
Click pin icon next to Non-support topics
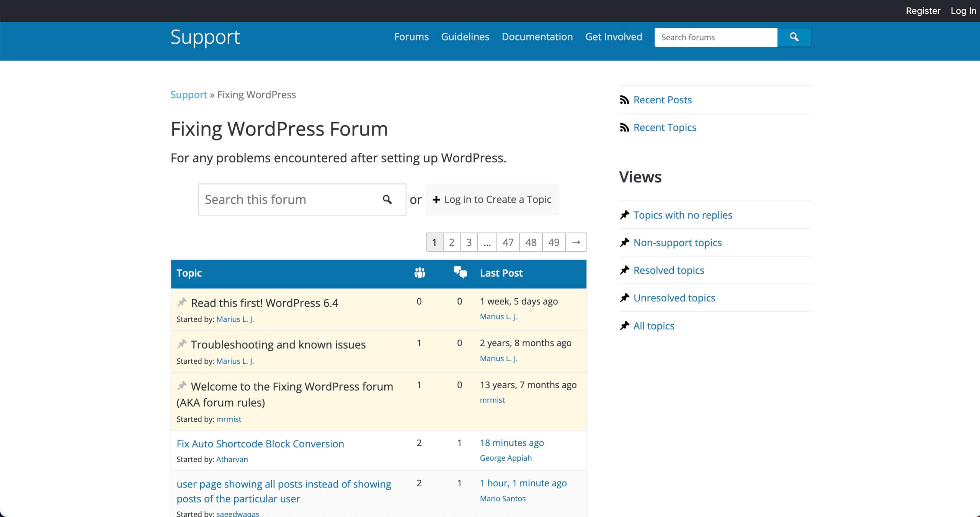click(624, 242)
